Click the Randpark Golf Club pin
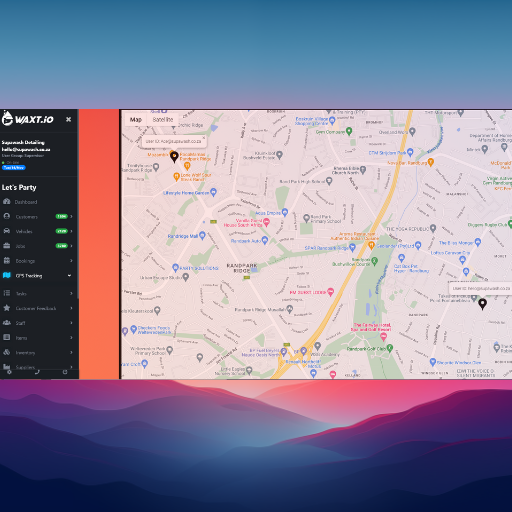The image size is (512, 512). pos(390,348)
